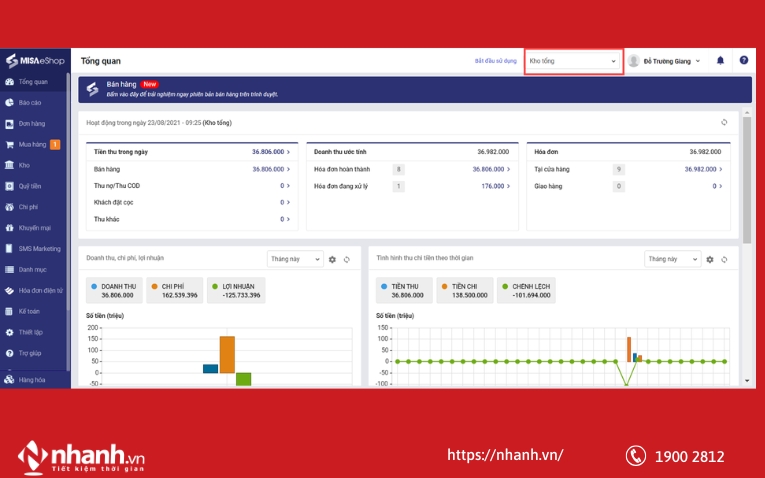The height and width of the screenshot is (478, 765).
Task: Open settings gear of Doanh thu chart
Action: click(x=332, y=259)
